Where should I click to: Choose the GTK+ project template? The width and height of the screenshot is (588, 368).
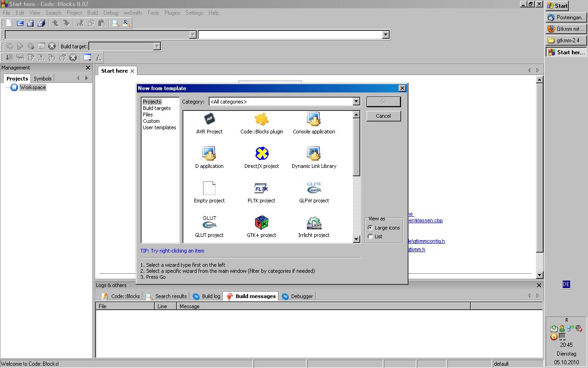tap(261, 223)
